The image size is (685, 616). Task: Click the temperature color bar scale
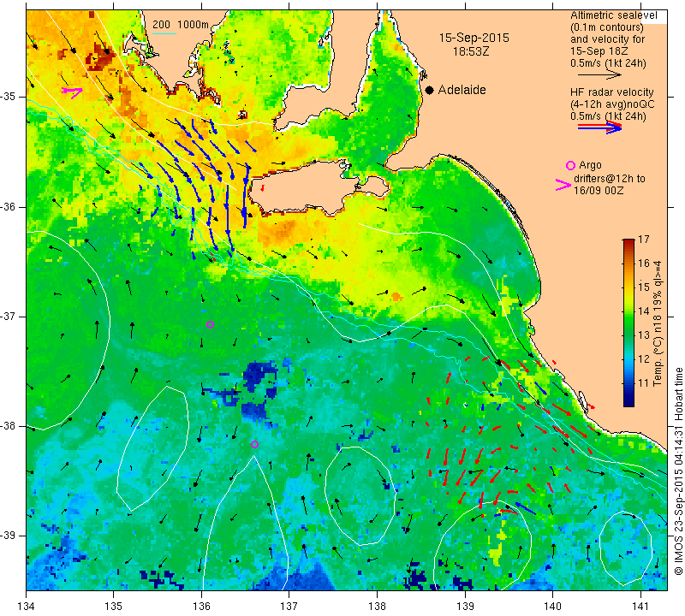pyautogui.click(x=628, y=323)
